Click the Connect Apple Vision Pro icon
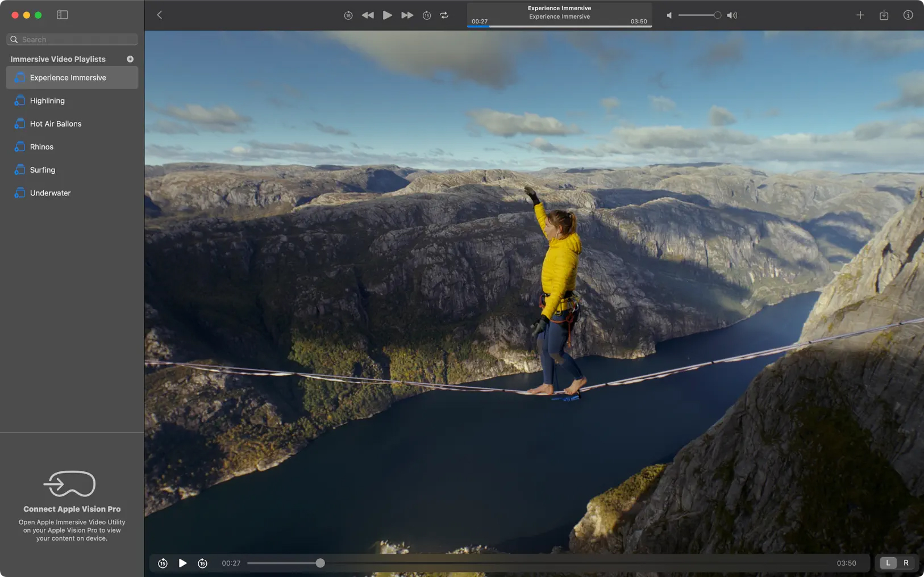924x577 pixels. tap(70, 484)
